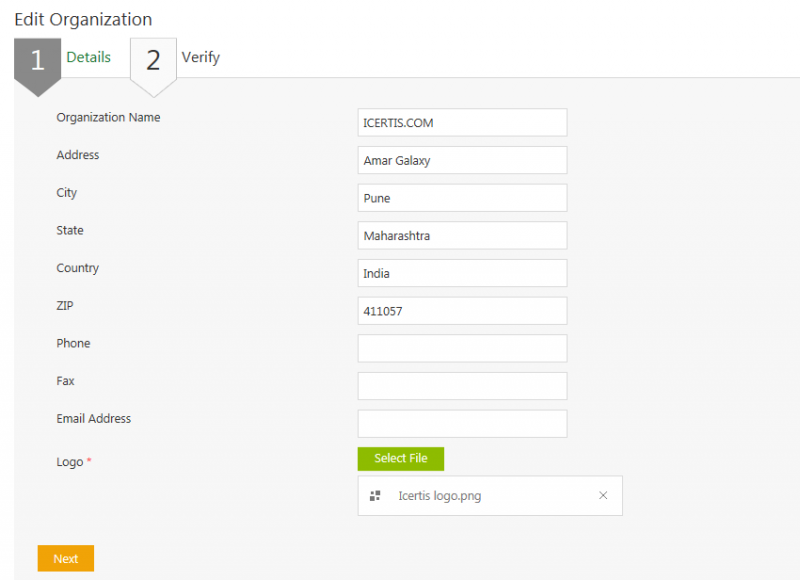Click the ZIP field containing 411057
Screen dimensions: 800x580
click(x=462, y=311)
